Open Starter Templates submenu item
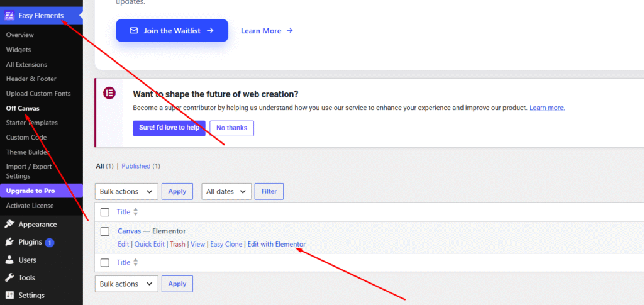The width and height of the screenshot is (644, 305). point(31,123)
